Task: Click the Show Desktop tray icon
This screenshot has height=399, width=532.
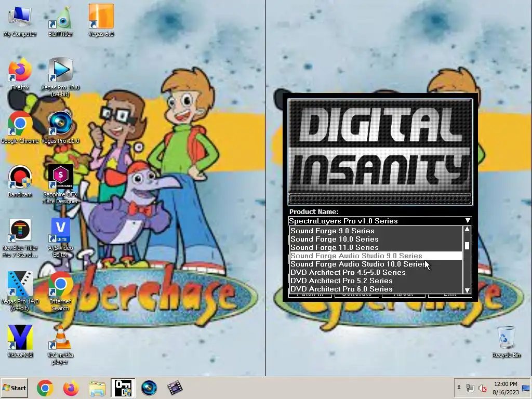Action: tap(527, 388)
